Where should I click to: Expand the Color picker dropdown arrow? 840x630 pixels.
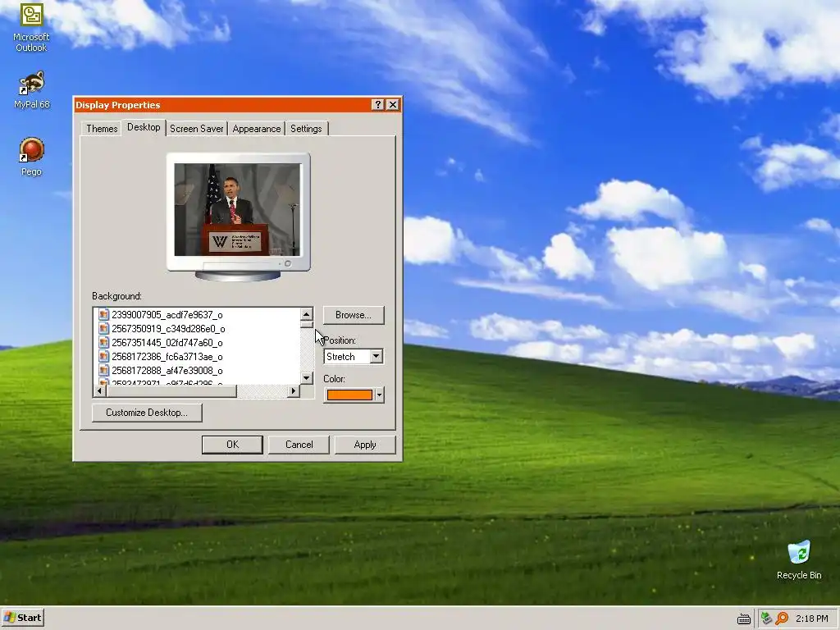[x=379, y=395]
